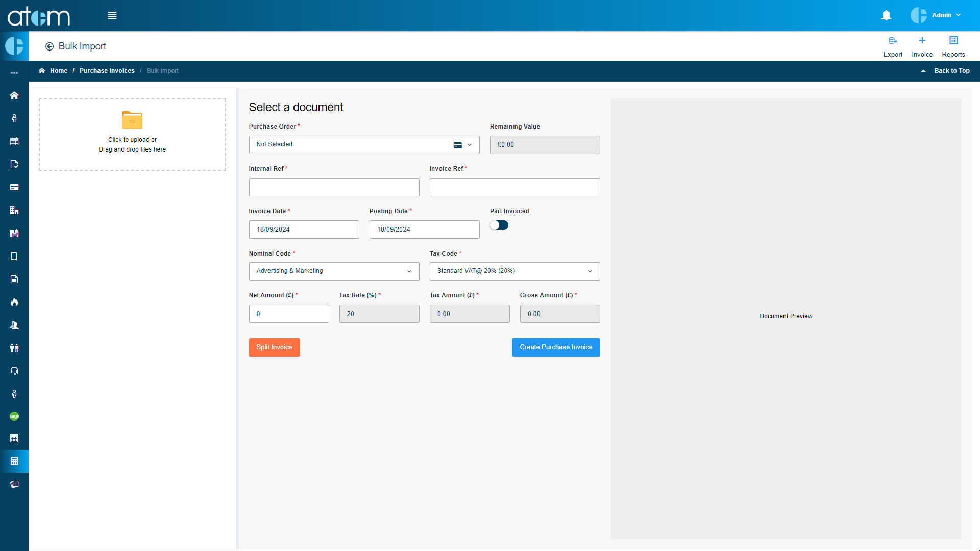Open the building icon below the credit card
The height and width of the screenshot is (551, 980).
tap(14, 210)
